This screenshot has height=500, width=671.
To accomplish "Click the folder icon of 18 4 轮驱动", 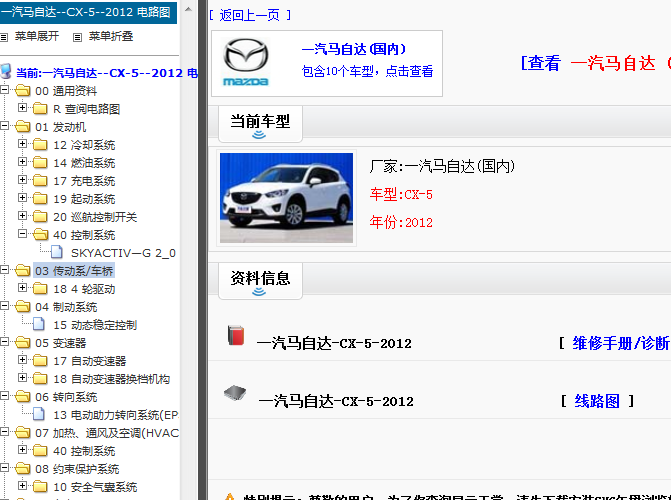I will coord(40,288).
